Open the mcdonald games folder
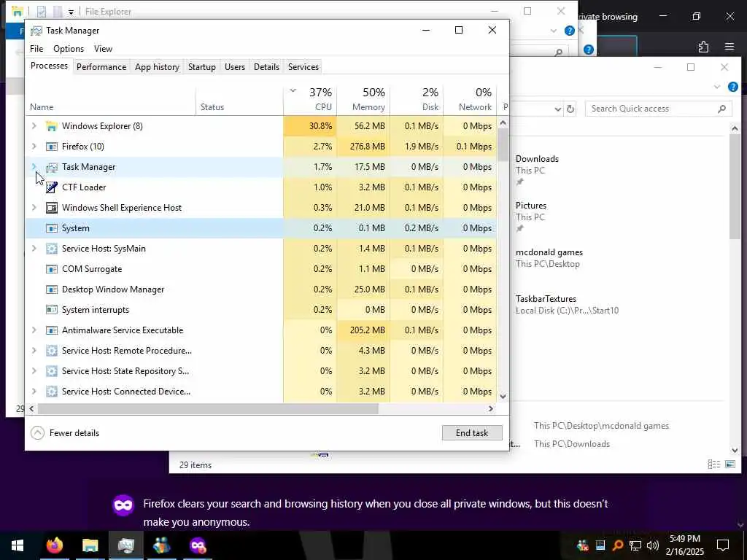Image resolution: width=747 pixels, height=560 pixels. [x=549, y=252]
